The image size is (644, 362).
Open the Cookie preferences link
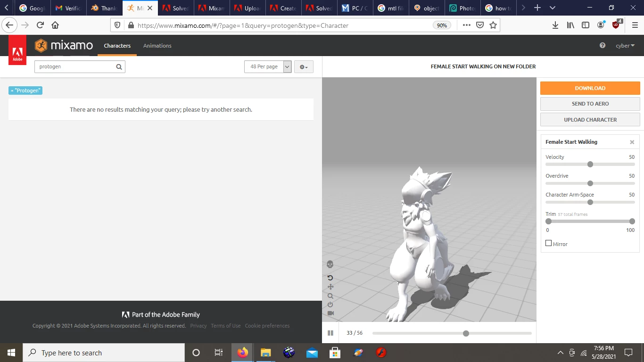[x=267, y=326]
